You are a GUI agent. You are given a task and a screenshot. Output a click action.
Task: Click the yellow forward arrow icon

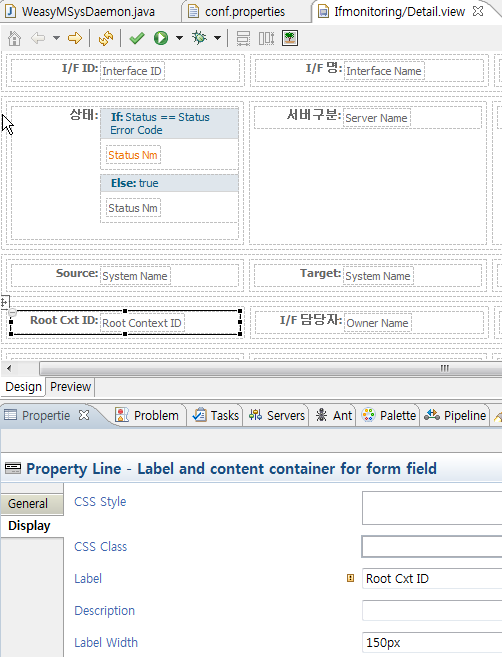coord(75,39)
